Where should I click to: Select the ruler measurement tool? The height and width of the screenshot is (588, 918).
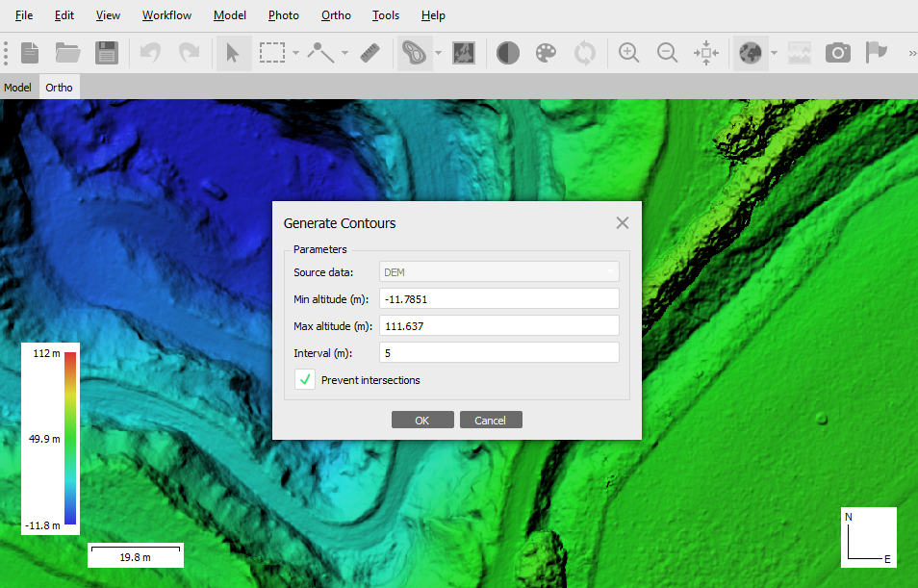370,53
